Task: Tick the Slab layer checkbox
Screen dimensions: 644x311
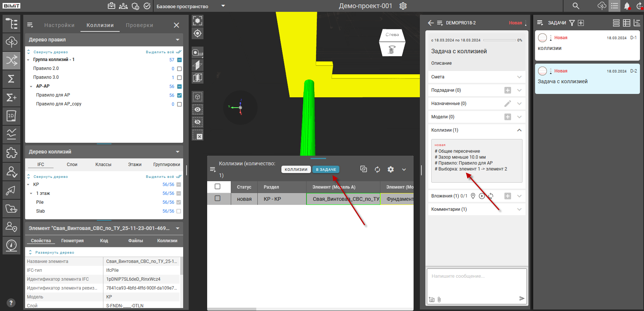Action: 179,211
